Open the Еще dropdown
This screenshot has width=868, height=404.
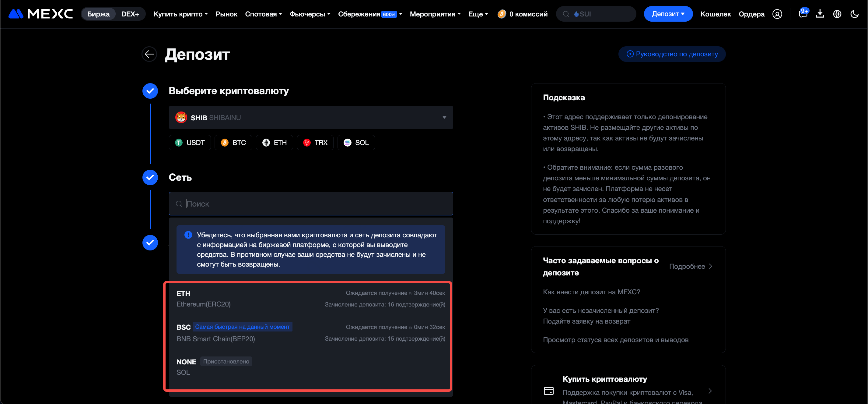pyautogui.click(x=478, y=14)
